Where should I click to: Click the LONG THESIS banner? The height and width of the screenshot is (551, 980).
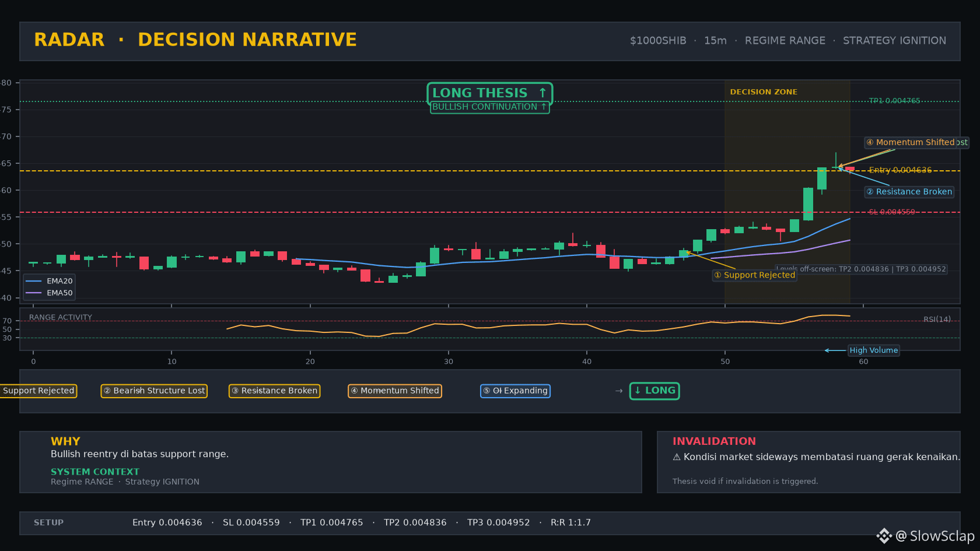tap(489, 93)
